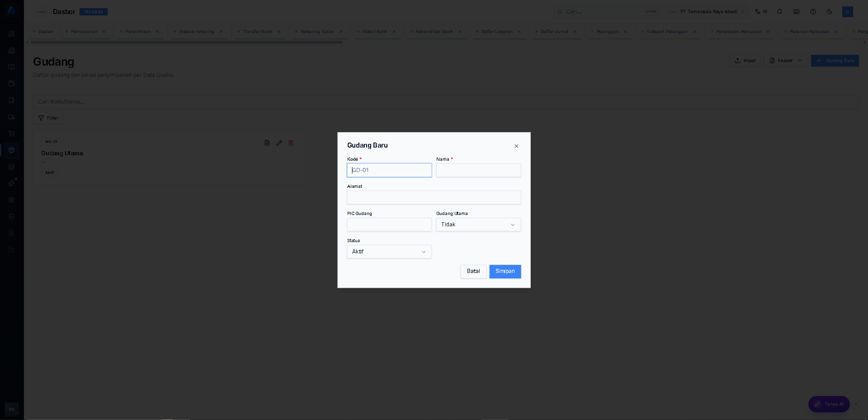Focus the Kode input field
Screen dimensions: 868x420
[x=389, y=170]
